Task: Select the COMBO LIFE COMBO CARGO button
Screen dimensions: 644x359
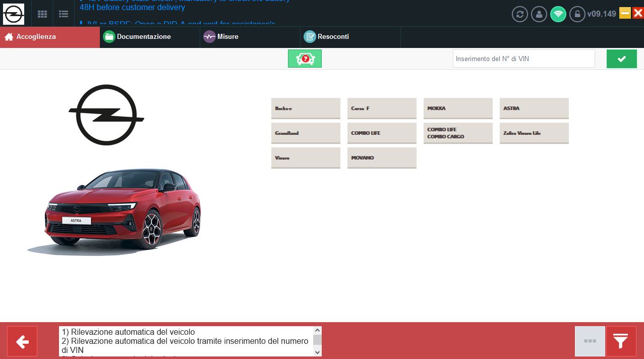Action: (x=458, y=133)
